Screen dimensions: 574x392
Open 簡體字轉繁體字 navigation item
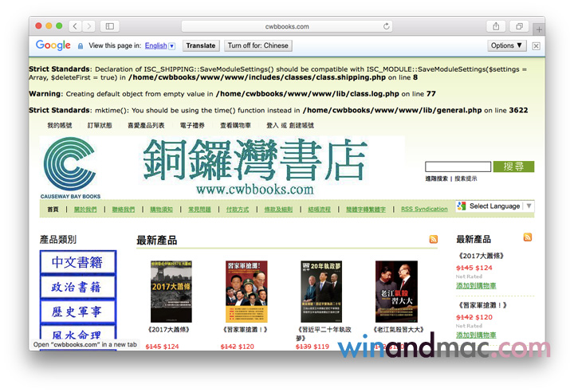point(366,210)
